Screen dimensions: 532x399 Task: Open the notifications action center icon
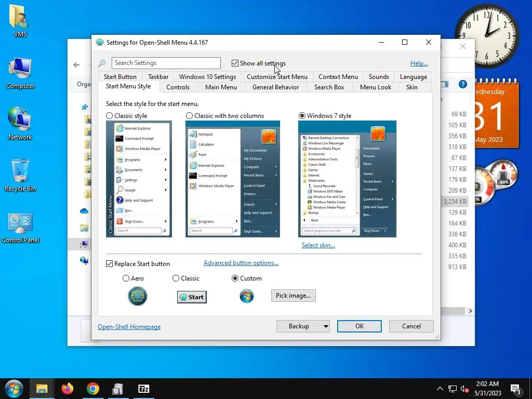coord(516,389)
